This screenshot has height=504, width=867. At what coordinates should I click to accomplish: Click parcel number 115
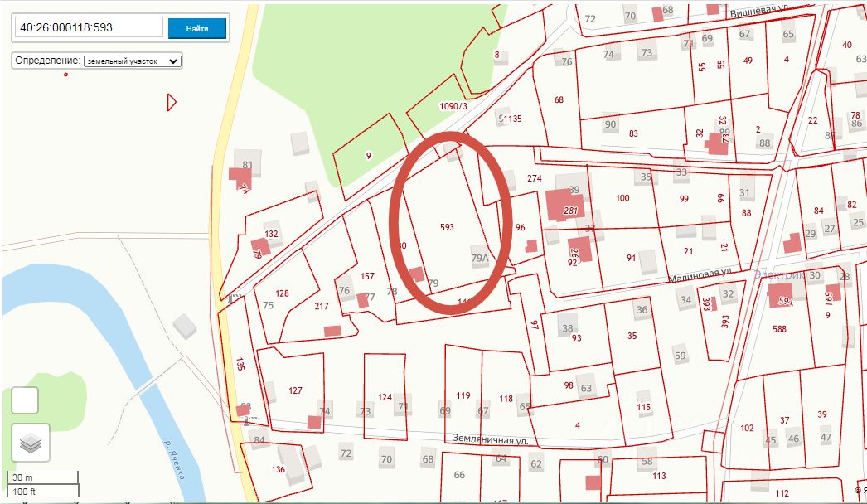pos(643,407)
